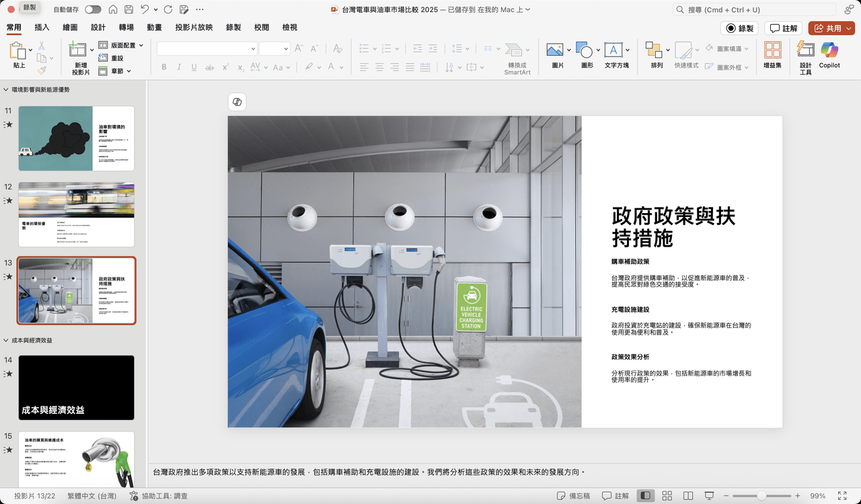Toggle subscript formatting
The image size is (861, 504).
tap(240, 67)
